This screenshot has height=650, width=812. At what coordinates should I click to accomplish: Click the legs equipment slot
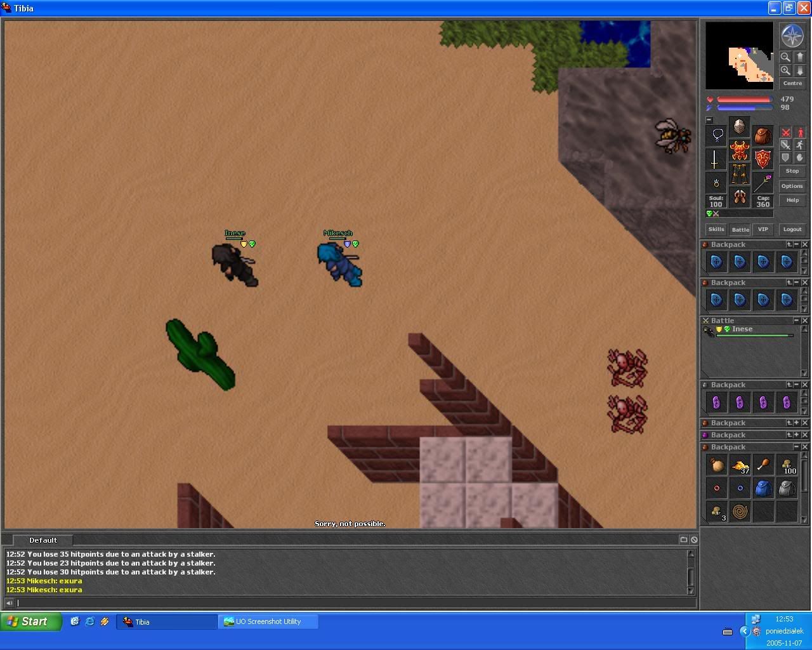739,174
